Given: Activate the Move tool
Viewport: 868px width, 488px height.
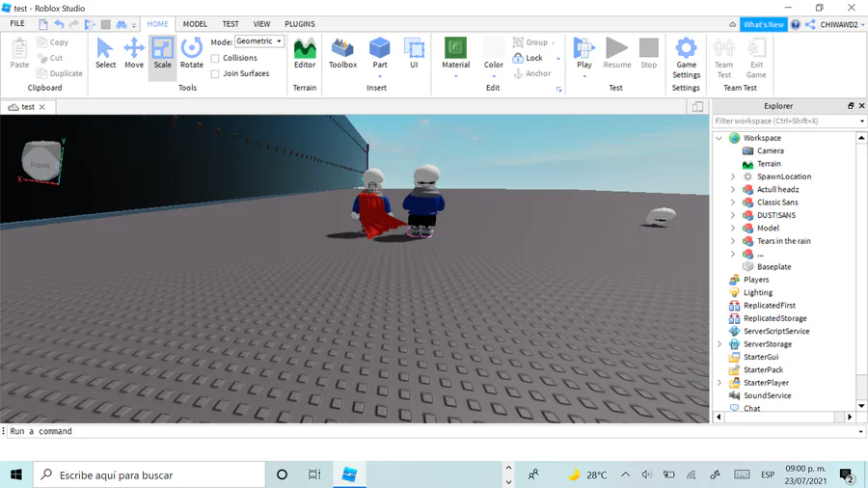Looking at the screenshot, I should click(x=134, y=53).
